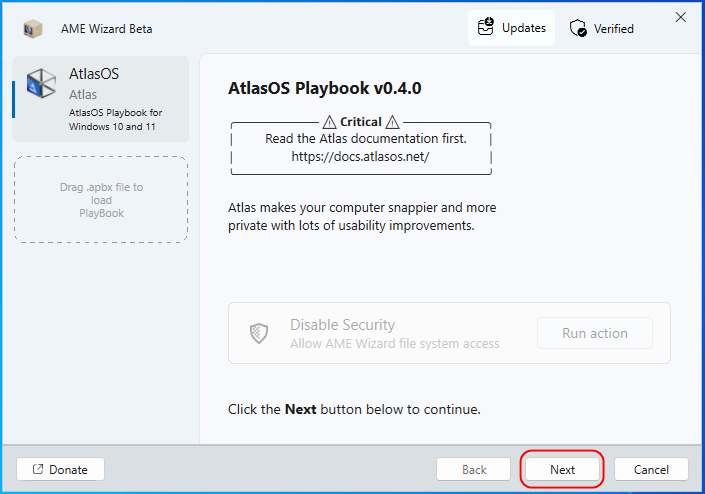Click the warning triangle right of Critical
The height and width of the screenshot is (494, 705).
(392, 122)
